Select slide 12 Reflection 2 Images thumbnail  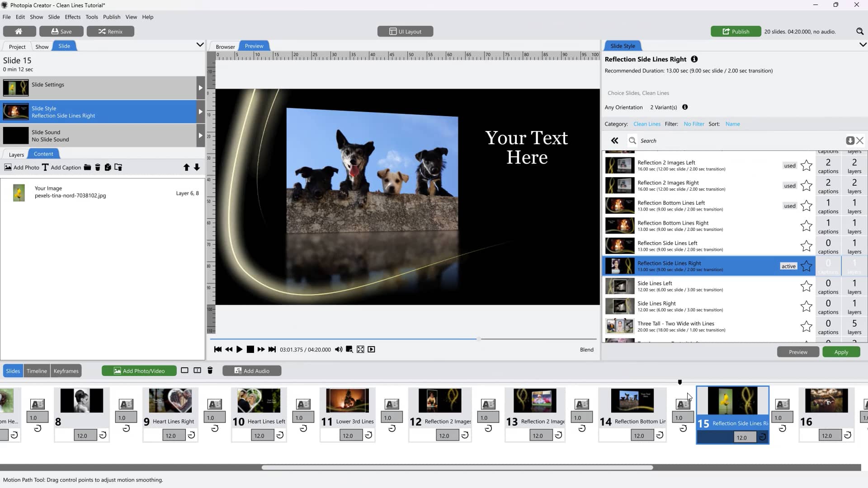pyautogui.click(x=439, y=401)
